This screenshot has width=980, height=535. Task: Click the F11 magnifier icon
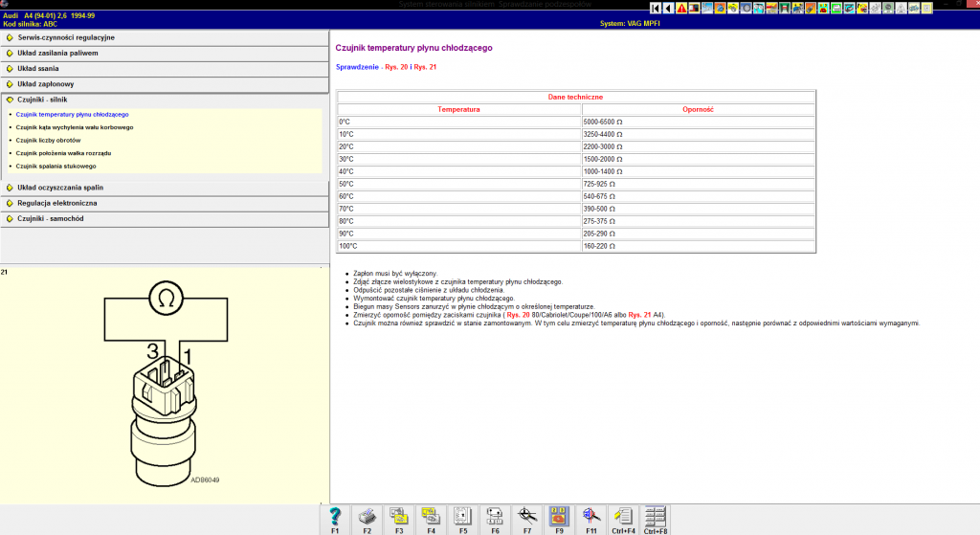coord(591,520)
